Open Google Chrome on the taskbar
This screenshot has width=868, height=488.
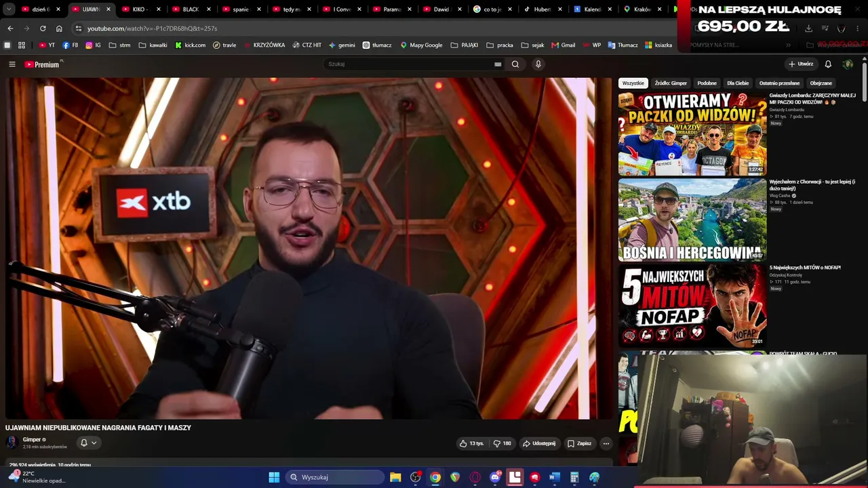435,477
